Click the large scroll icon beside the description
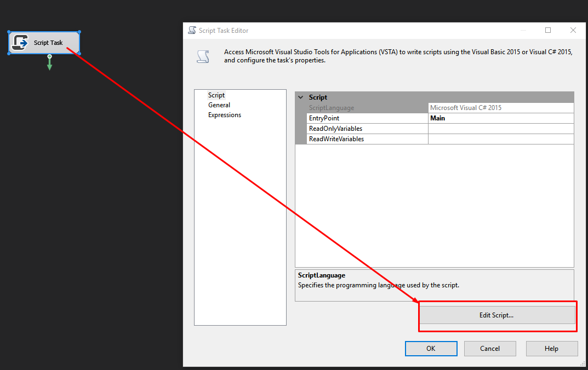This screenshot has height=370, width=588. [x=203, y=56]
